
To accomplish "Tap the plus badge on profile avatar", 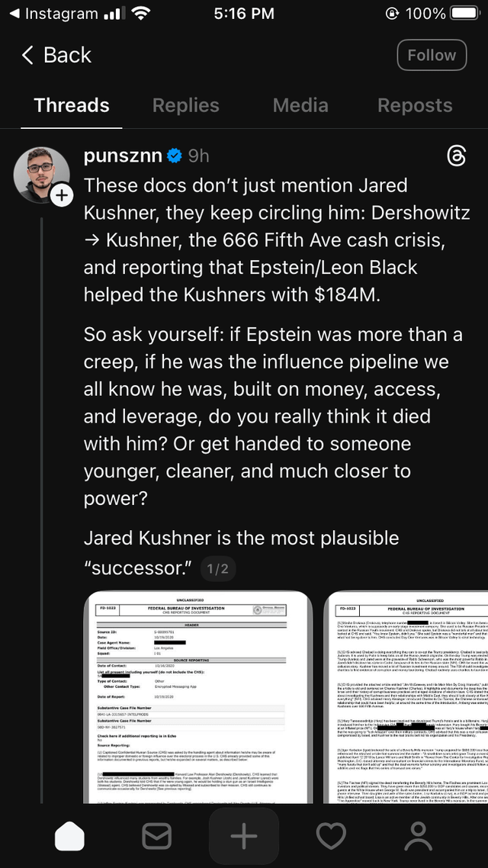I will 61,196.
